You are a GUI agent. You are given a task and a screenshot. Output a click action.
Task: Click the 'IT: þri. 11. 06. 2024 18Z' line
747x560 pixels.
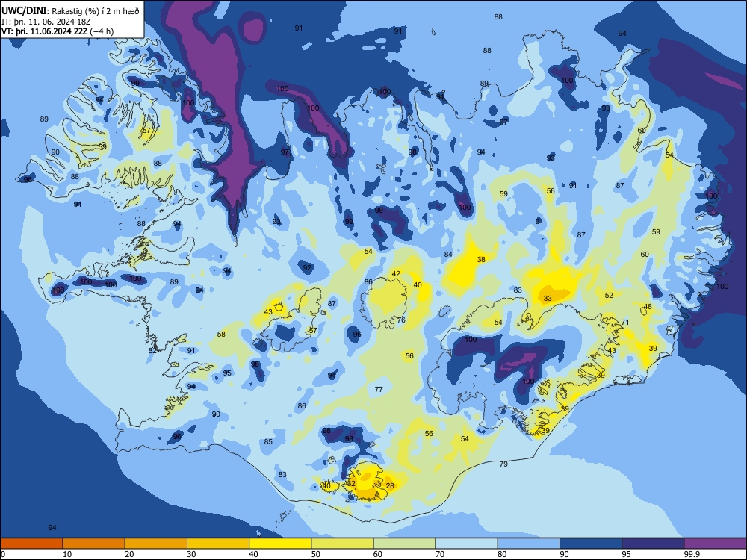click(46, 22)
